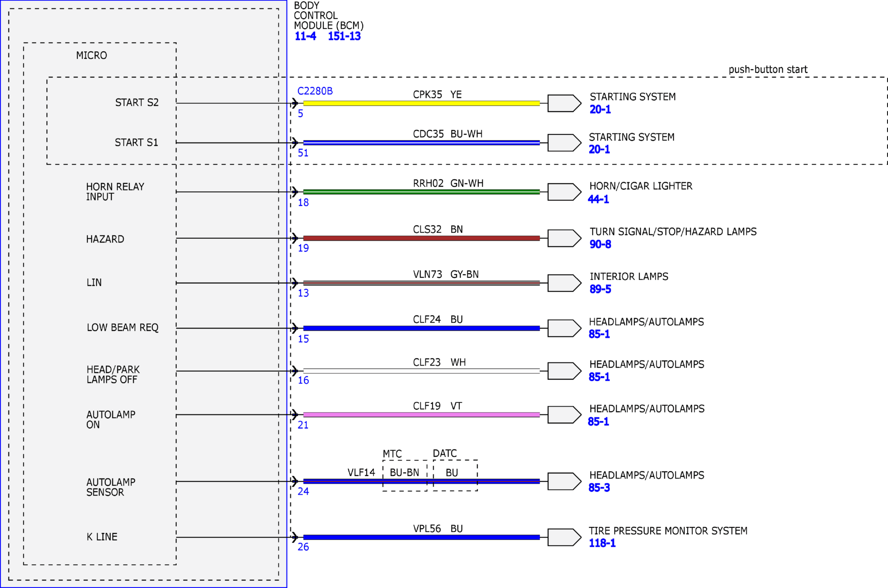Select the brown CLS32 wire line

click(x=421, y=238)
